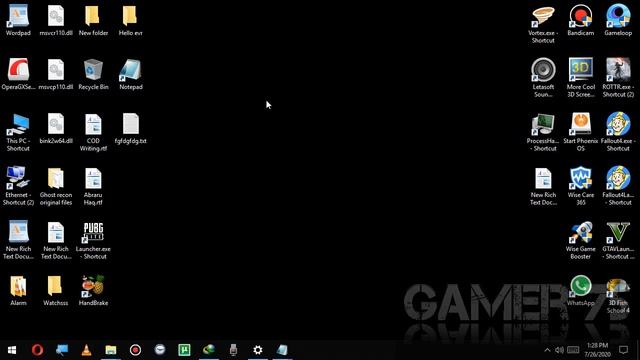
Task: Switch to Notepad window in taskbar
Action: tap(282, 350)
